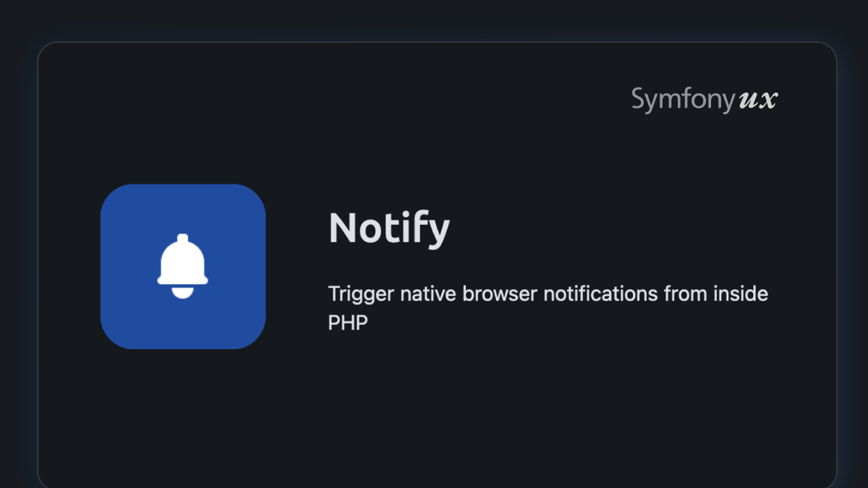Select the blue rounded tile around the bell
The height and width of the screenshot is (488, 868).
point(183,267)
